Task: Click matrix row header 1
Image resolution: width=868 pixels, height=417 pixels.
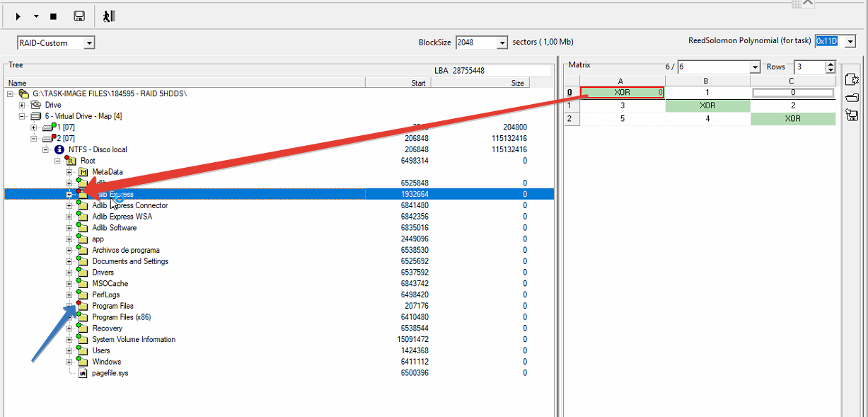Action: pos(572,105)
